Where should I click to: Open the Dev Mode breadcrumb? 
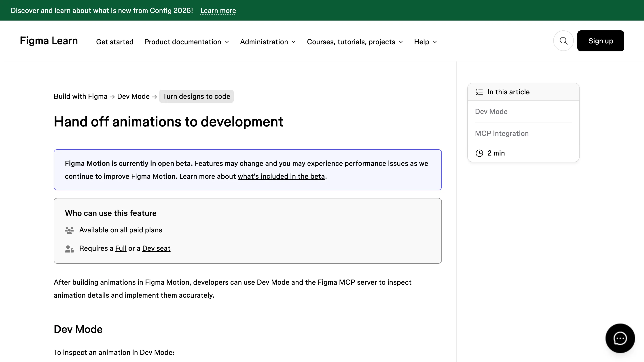tap(133, 97)
